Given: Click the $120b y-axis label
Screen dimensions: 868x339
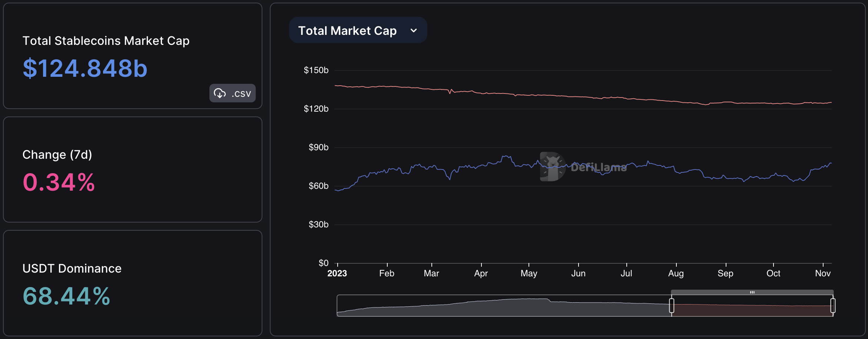Looking at the screenshot, I should tap(316, 109).
